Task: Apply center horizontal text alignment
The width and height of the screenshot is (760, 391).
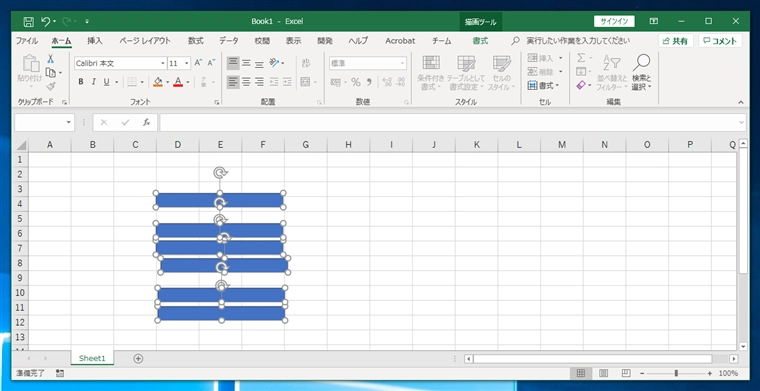Action: (246, 82)
